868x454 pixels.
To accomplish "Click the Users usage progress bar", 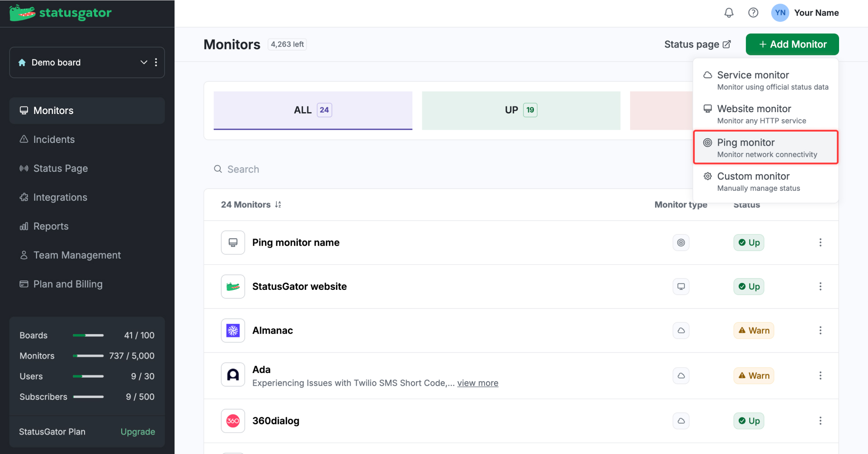I will pos(88,377).
